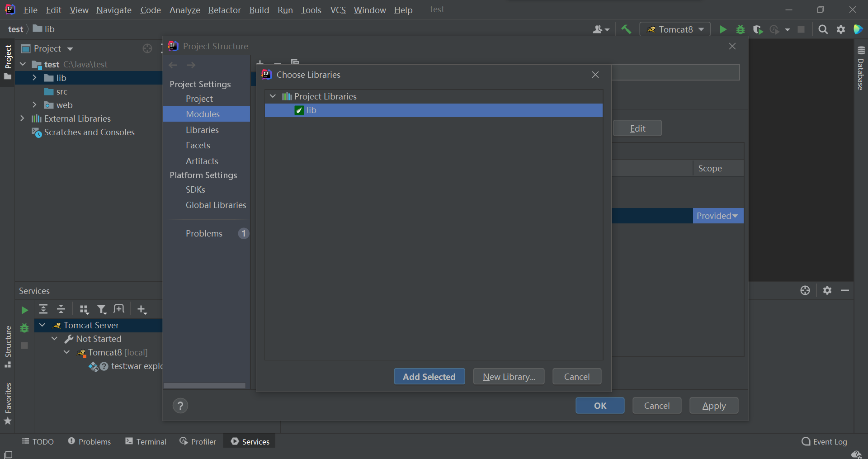Open the VCS menu

(338, 10)
